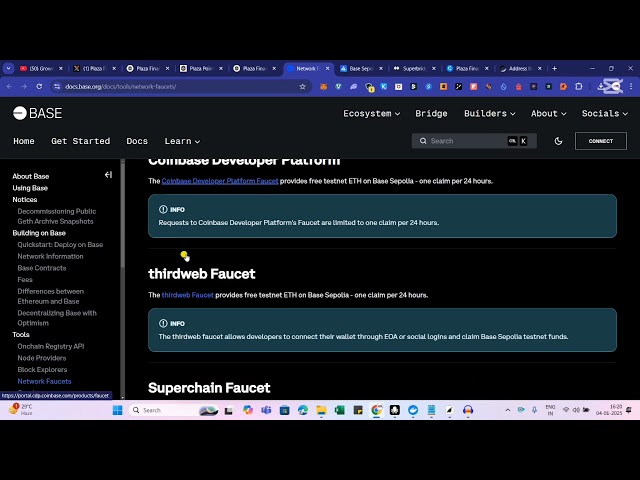The width and height of the screenshot is (640, 480).
Task: Open Windows Start menu
Action: tap(118, 410)
